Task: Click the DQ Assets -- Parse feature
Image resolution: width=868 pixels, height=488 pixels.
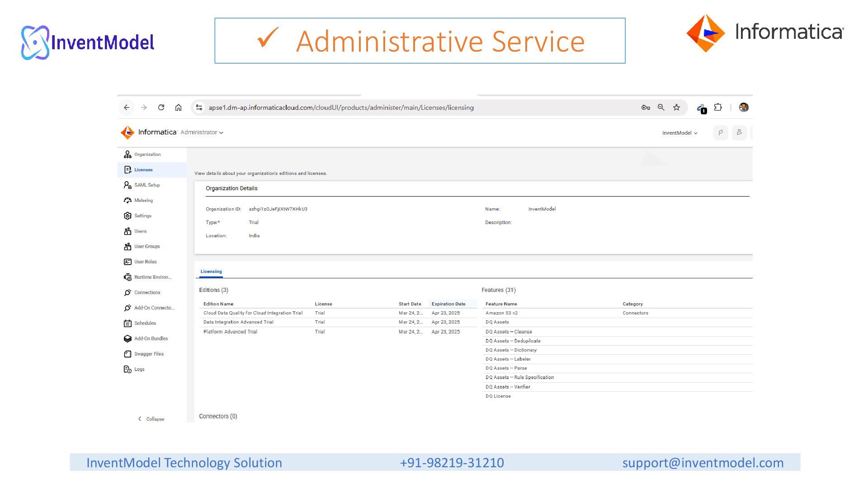Action: (506, 368)
